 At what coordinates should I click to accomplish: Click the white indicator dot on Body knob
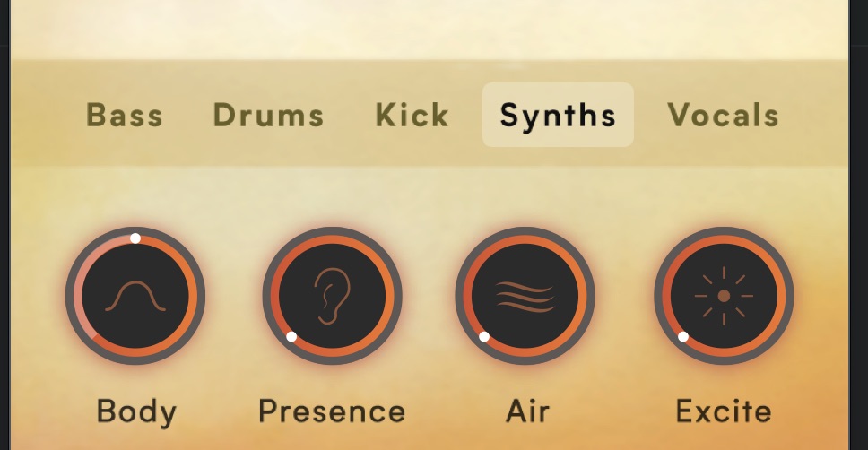135,238
